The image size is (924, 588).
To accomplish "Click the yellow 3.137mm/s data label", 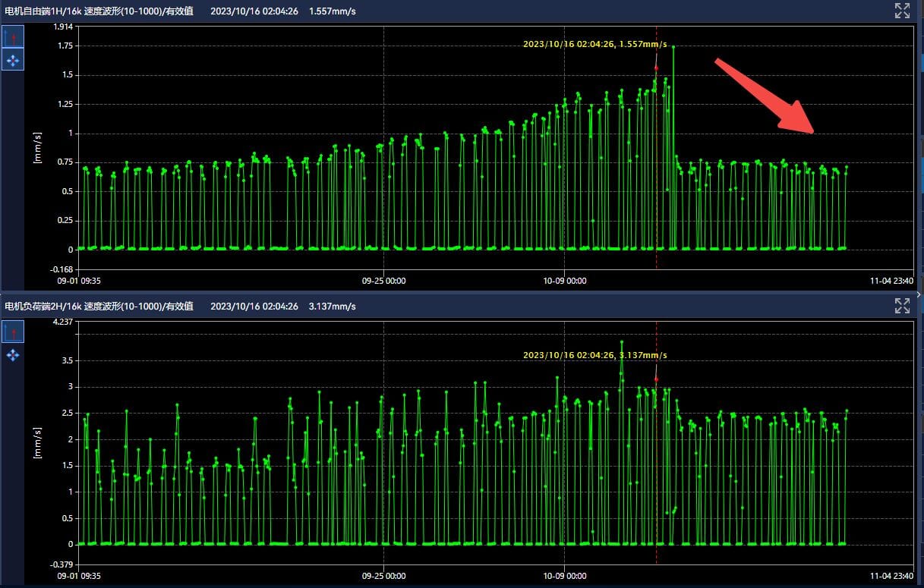I will [594, 355].
